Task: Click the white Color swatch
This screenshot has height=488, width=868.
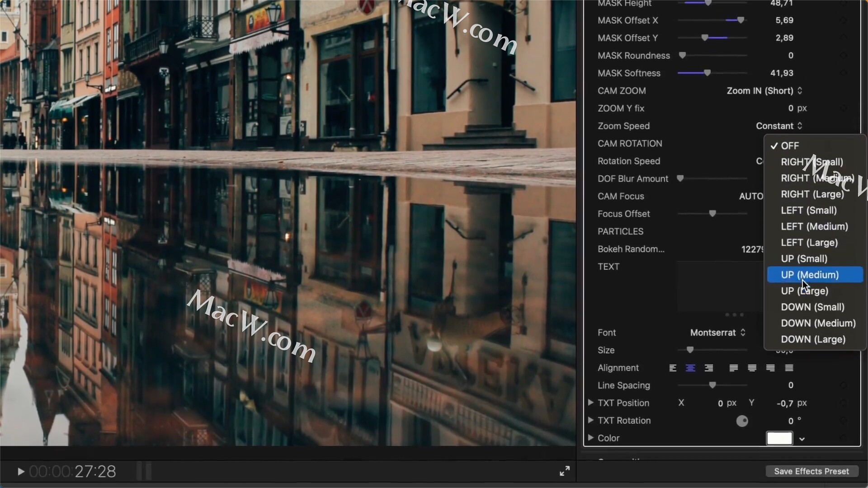Action: click(779, 438)
